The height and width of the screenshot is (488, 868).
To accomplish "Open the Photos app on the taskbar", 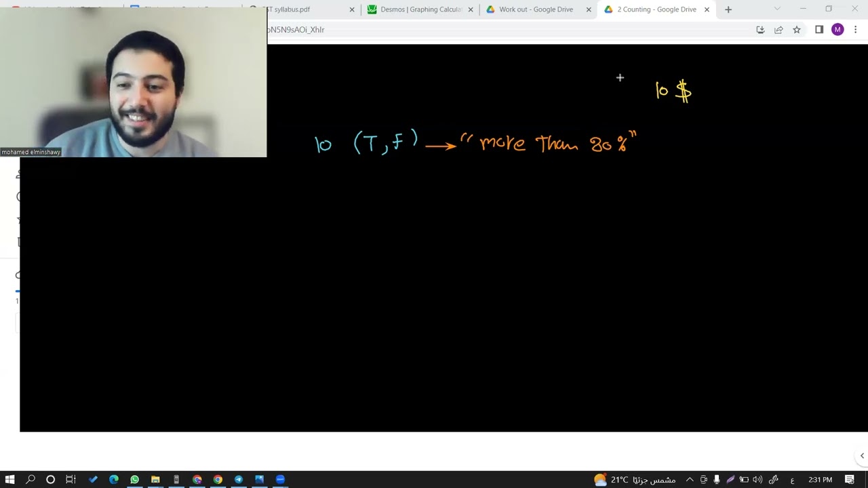I will coord(259,480).
